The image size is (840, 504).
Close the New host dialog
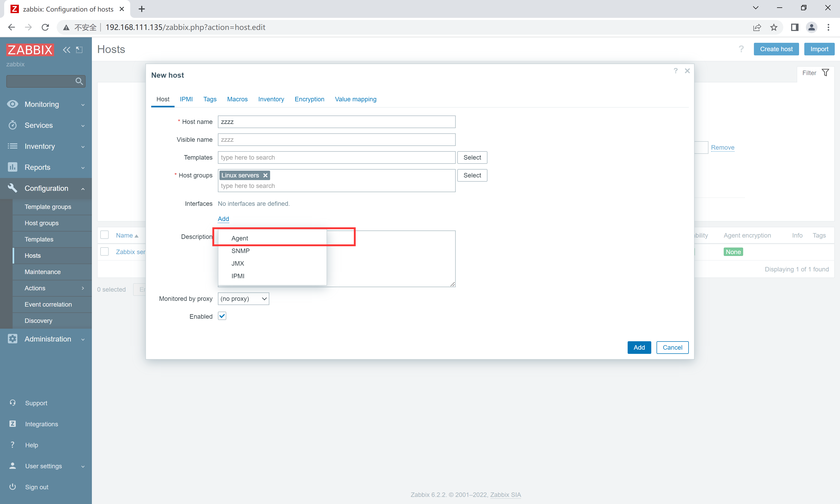click(x=687, y=71)
